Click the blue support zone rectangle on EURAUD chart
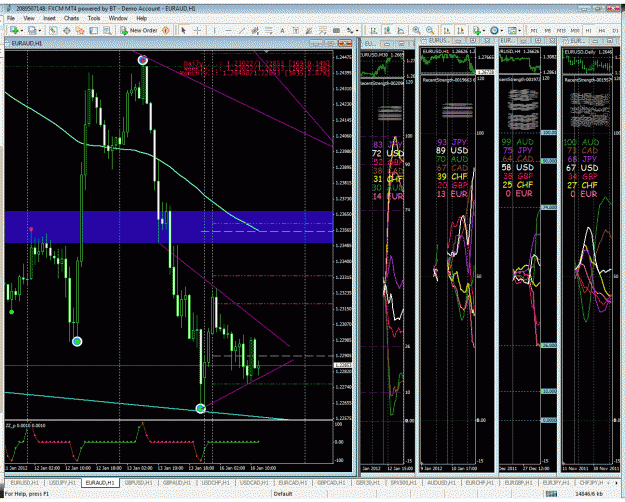 (x=169, y=227)
